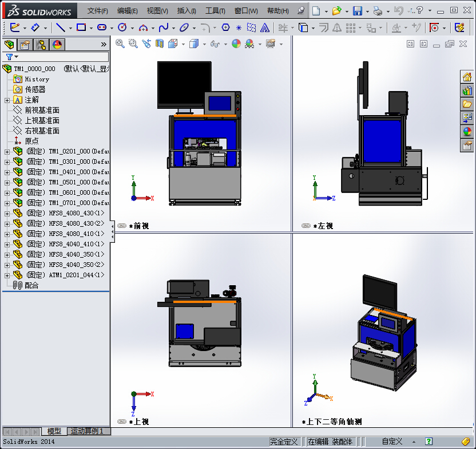Select 原点 origin in the tree

point(31,141)
